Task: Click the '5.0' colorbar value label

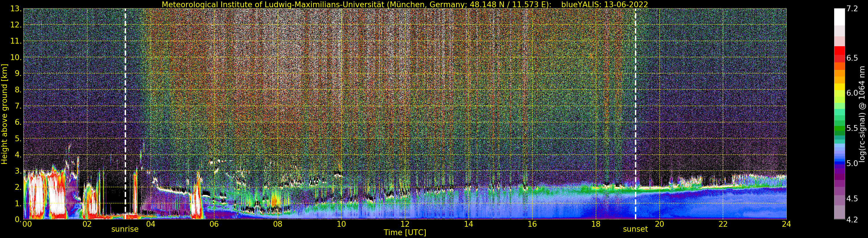Action: tap(852, 163)
